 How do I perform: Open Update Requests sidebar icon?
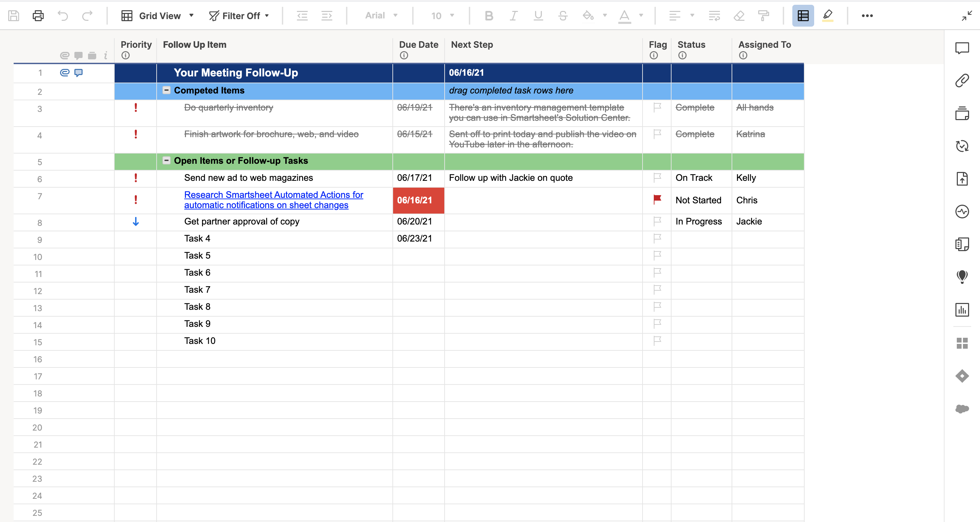tap(962, 146)
